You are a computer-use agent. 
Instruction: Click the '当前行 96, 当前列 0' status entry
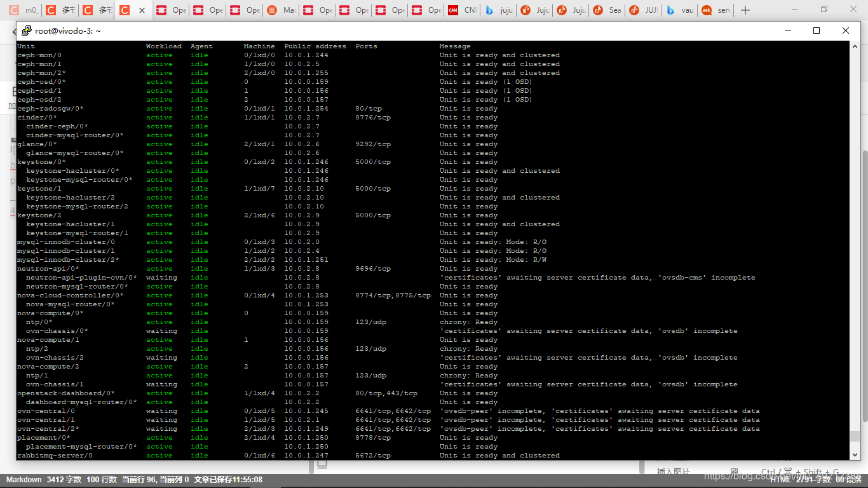pos(155,480)
